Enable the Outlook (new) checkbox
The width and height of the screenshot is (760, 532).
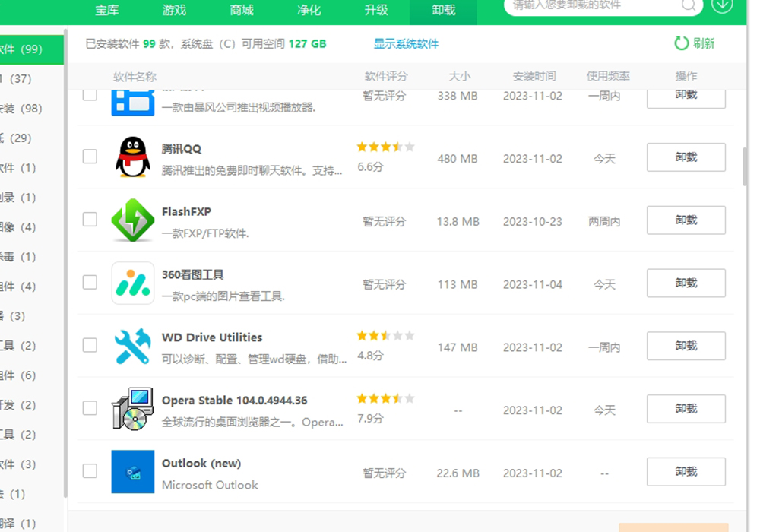(90, 470)
